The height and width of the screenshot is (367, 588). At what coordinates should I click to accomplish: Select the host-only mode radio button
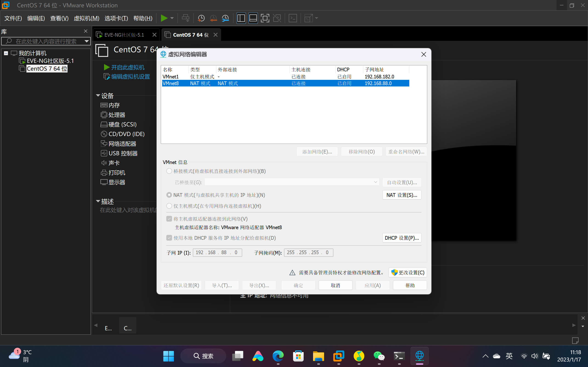[x=169, y=206]
